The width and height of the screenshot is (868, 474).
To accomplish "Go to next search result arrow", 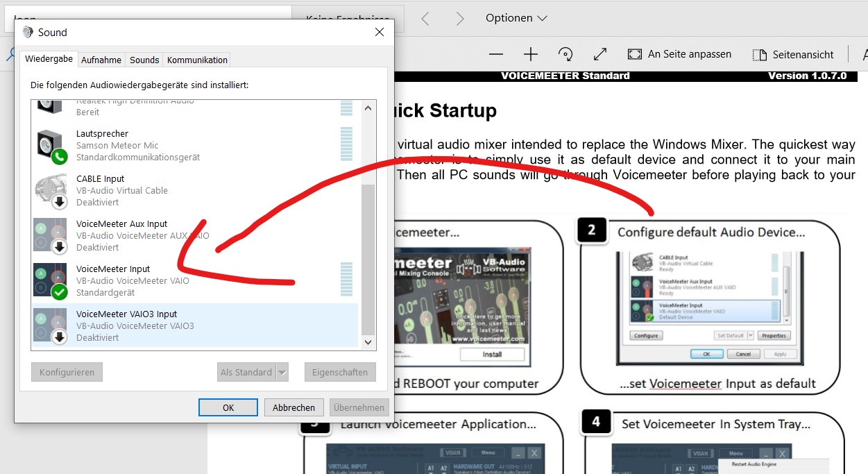I will 459,19.
